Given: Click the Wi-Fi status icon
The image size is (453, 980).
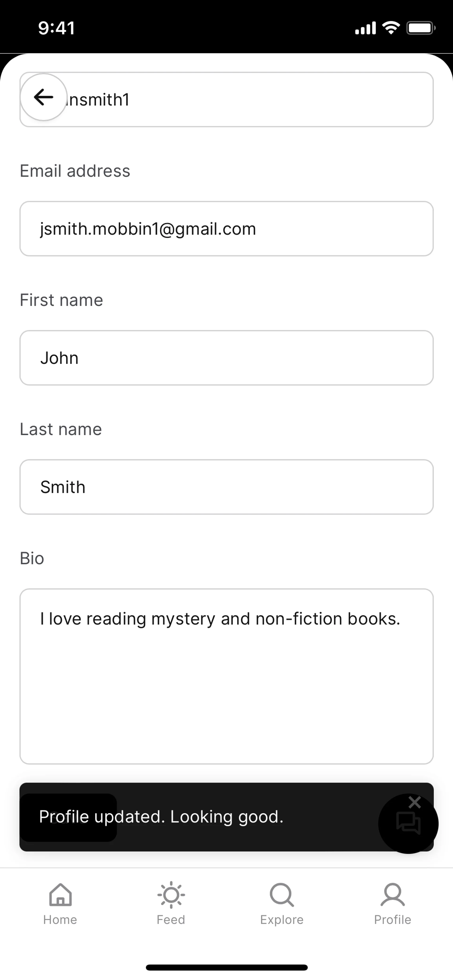Looking at the screenshot, I should [390, 28].
